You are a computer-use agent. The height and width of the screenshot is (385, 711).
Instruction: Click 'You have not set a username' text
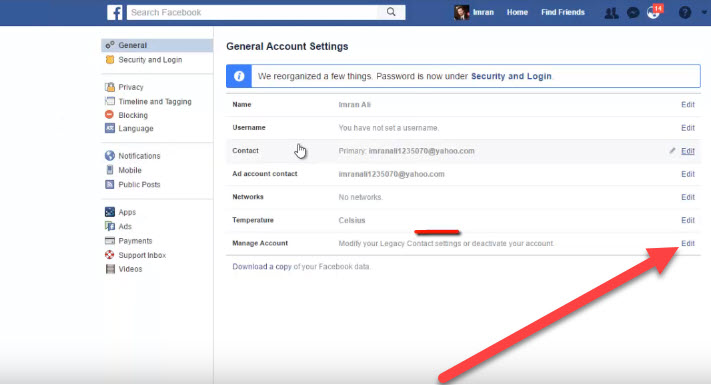click(389, 128)
